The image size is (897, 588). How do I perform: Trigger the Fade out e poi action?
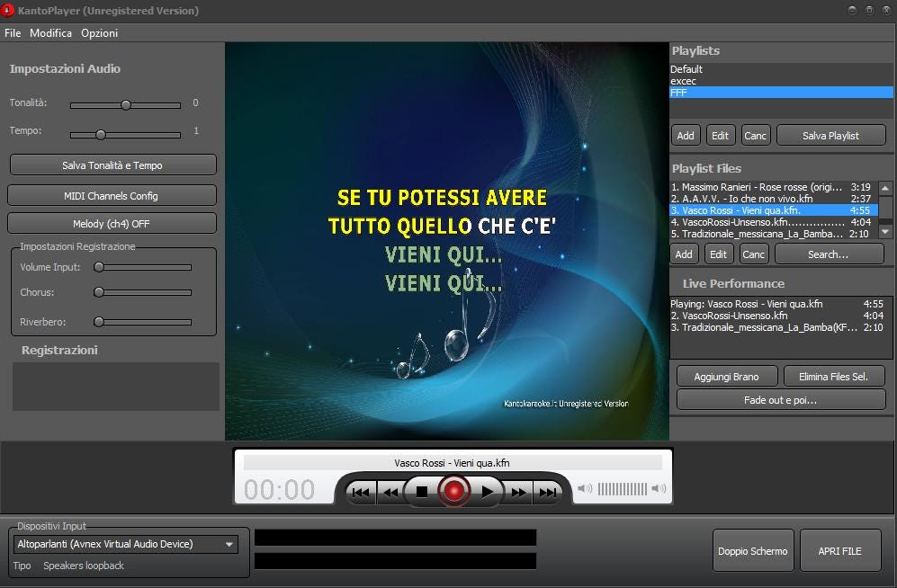[x=780, y=399]
